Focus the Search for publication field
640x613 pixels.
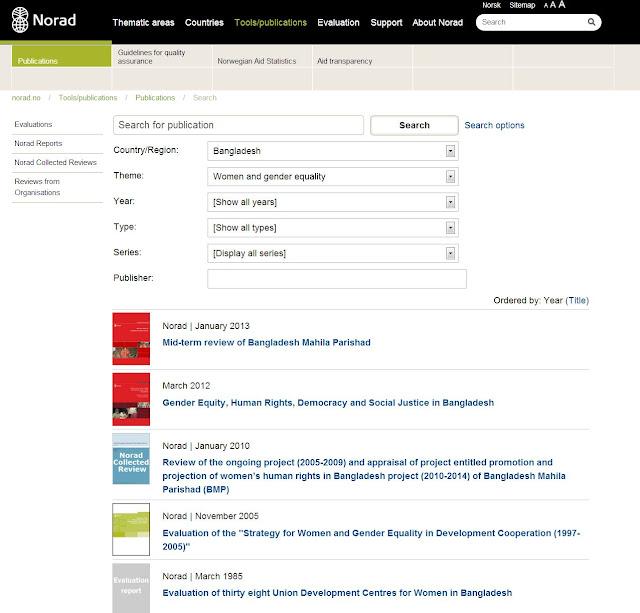(x=238, y=125)
